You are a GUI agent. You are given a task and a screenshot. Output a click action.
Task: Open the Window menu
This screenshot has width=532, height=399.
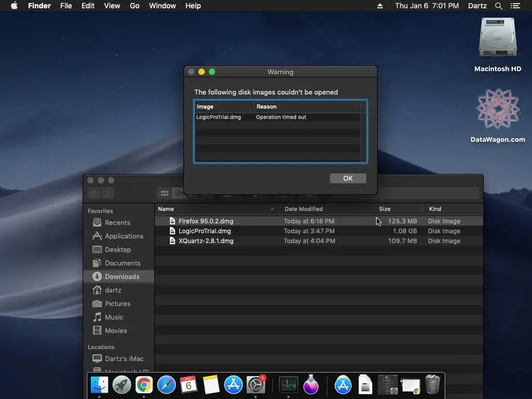point(163,6)
